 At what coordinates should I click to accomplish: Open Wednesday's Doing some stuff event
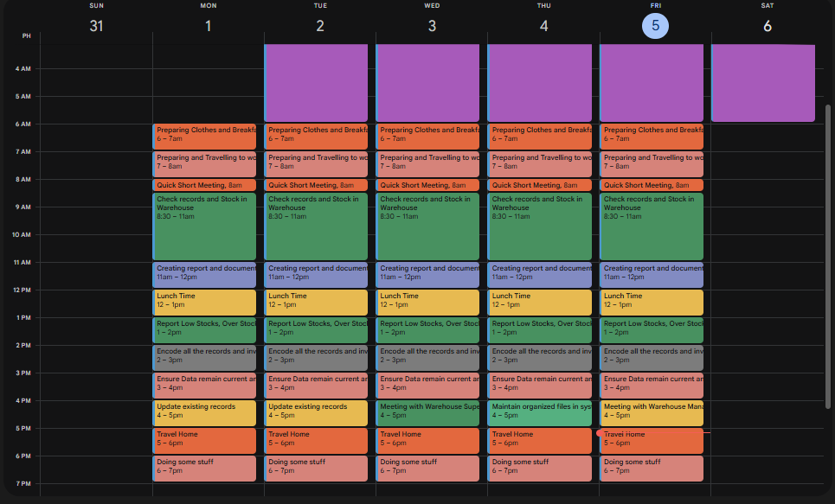pyautogui.click(x=428, y=469)
